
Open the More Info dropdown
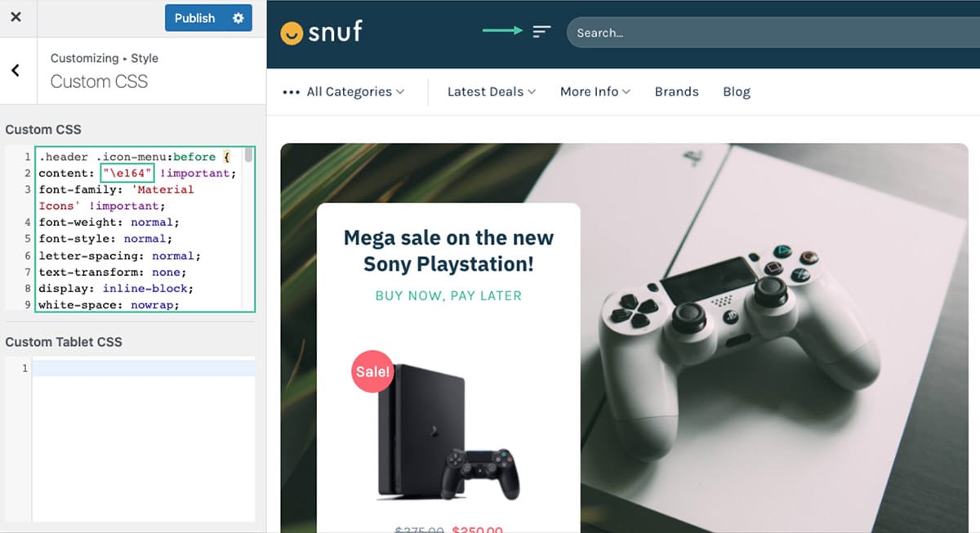(595, 92)
